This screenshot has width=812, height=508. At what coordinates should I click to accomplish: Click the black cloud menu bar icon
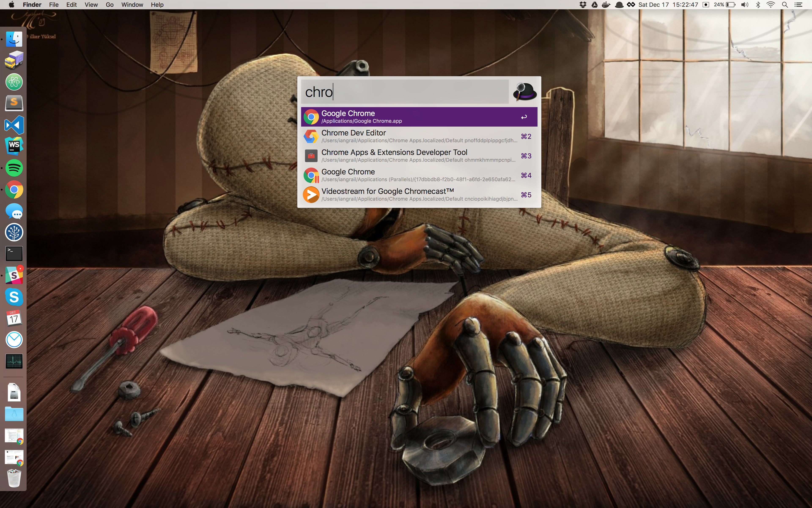coord(619,5)
